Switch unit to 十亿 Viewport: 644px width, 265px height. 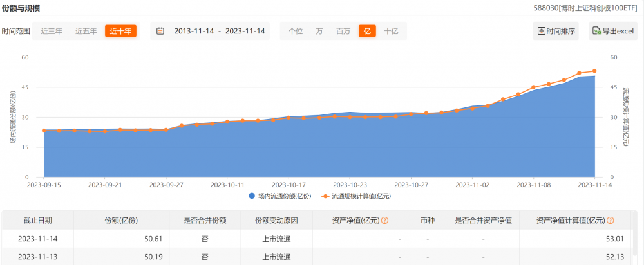click(x=391, y=31)
